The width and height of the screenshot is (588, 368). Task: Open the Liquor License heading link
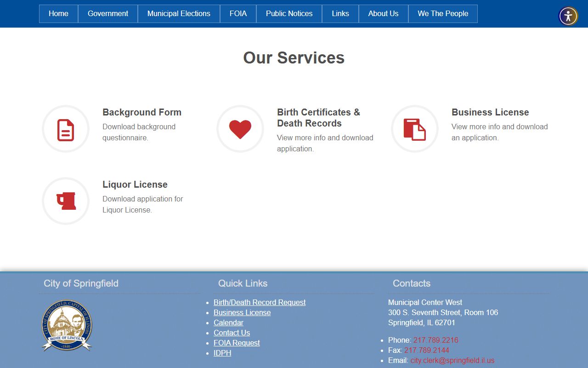[135, 184]
